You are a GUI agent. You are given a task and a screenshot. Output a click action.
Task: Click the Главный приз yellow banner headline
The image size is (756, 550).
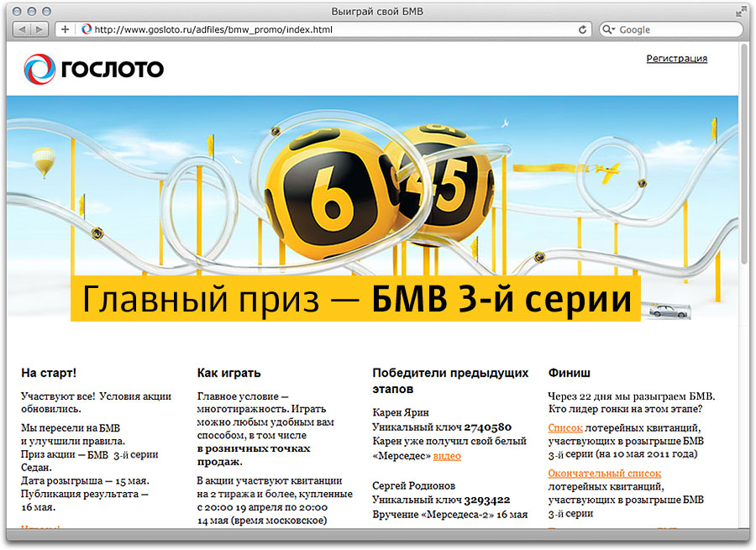coord(355,298)
